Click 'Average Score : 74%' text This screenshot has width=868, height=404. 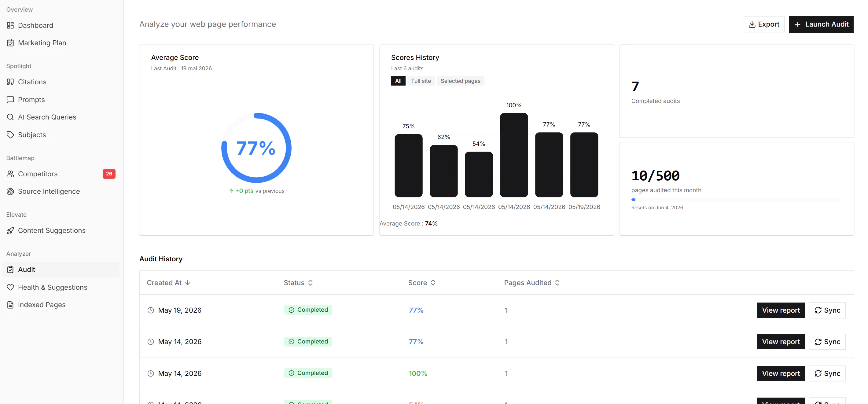point(408,223)
